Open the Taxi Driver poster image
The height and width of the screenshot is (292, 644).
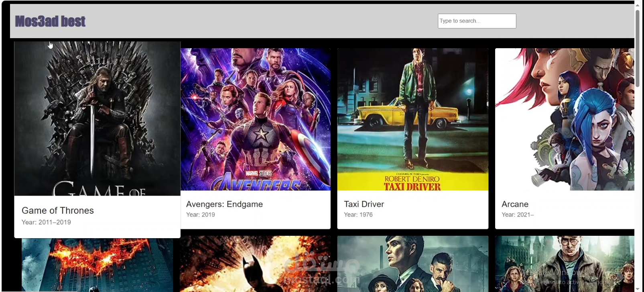(x=412, y=119)
